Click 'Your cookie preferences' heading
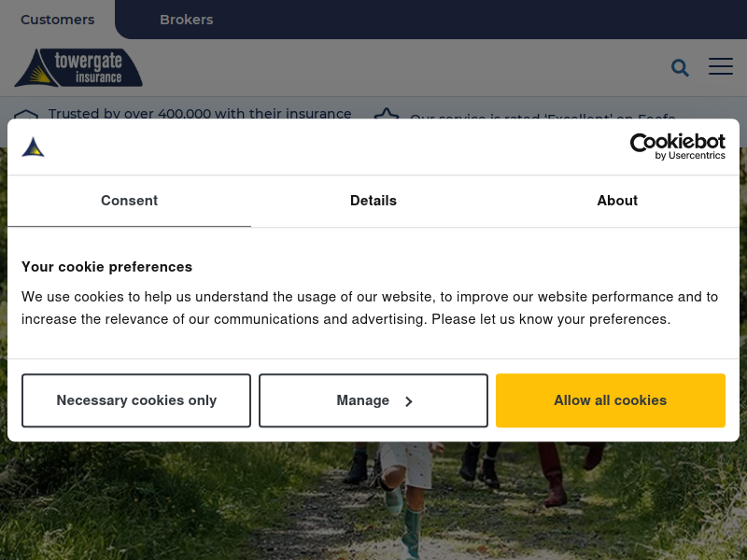Image resolution: width=747 pixels, height=560 pixels. [x=106, y=267]
